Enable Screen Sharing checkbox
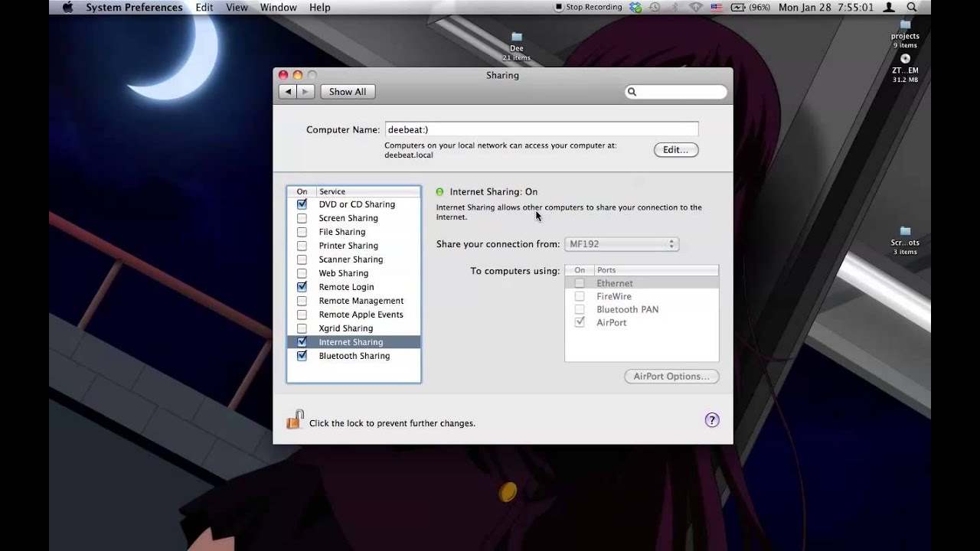Image resolution: width=980 pixels, height=551 pixels. coord(302,218)
